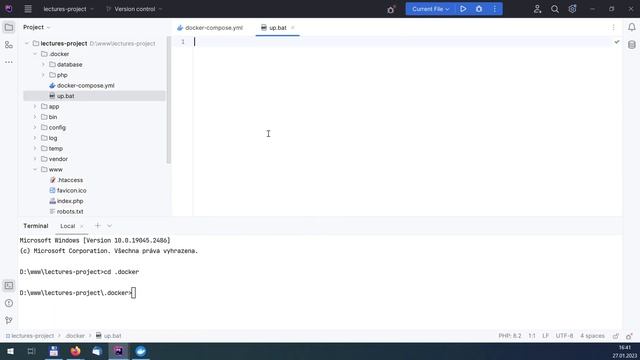Open Project view options dropdown
The height and width of the screenshot is (360, 640).
(x=49, y=27)
